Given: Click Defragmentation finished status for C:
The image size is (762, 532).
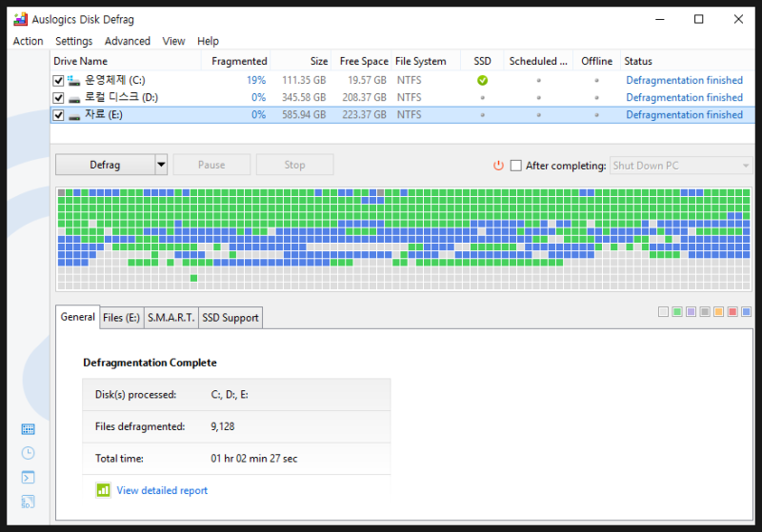Looking at the screenshot, I should tap(684, 80).
